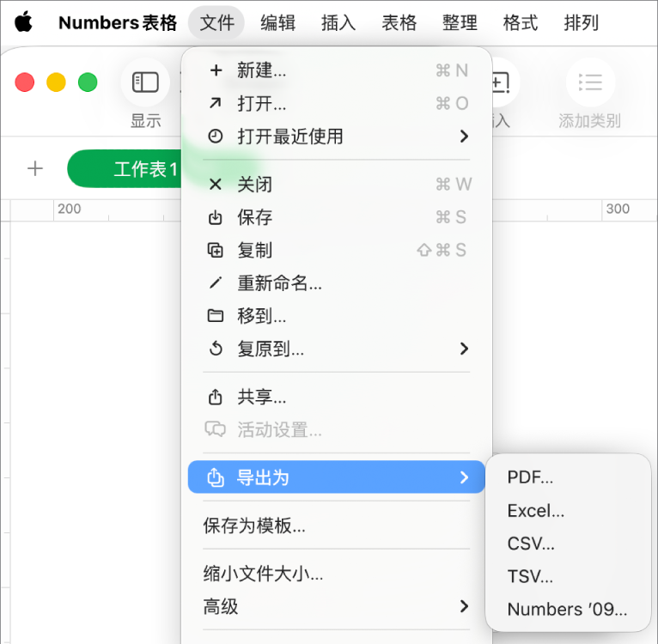Export as CSV... from submenu
The image size is (658, 644).
coord(568,544)
